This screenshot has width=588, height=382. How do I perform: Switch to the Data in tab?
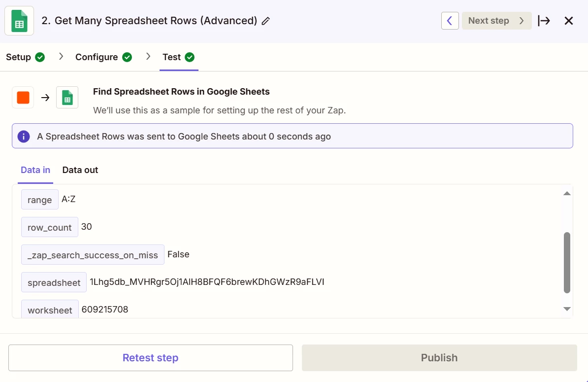pos(35,170)
